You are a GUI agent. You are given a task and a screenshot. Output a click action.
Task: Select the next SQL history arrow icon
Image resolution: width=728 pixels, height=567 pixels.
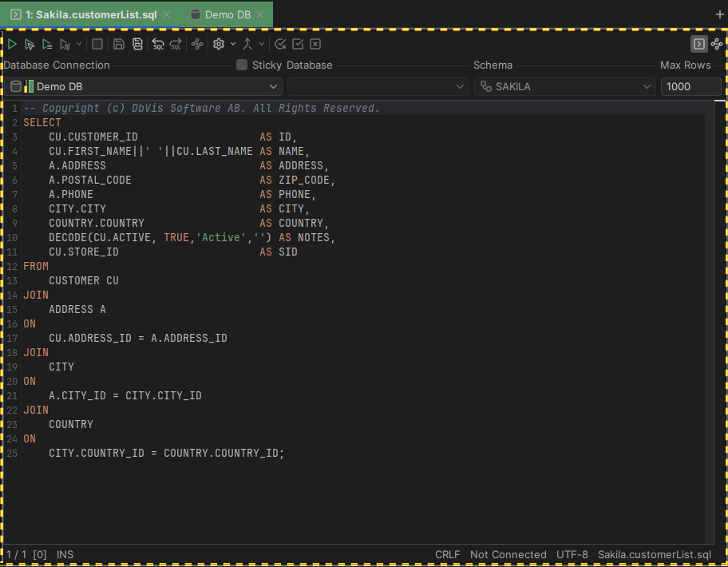176,44
